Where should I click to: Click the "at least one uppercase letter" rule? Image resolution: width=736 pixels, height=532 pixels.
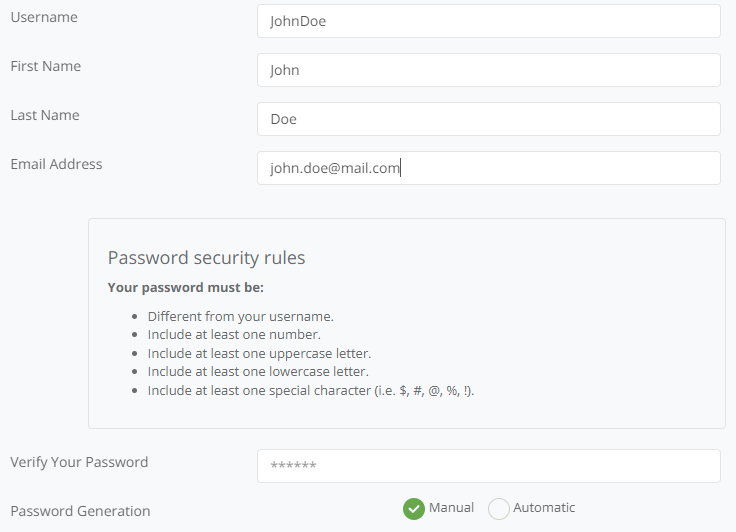pos(259,353)
